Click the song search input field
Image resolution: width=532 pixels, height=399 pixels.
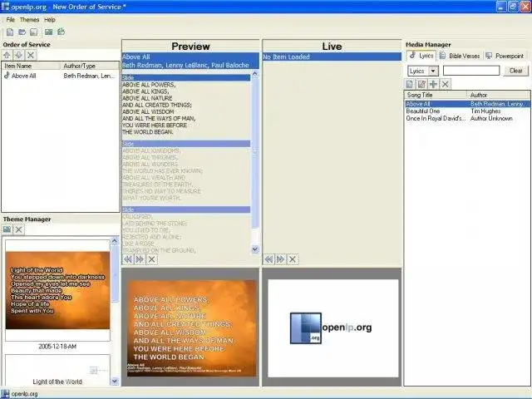point(471,71)
